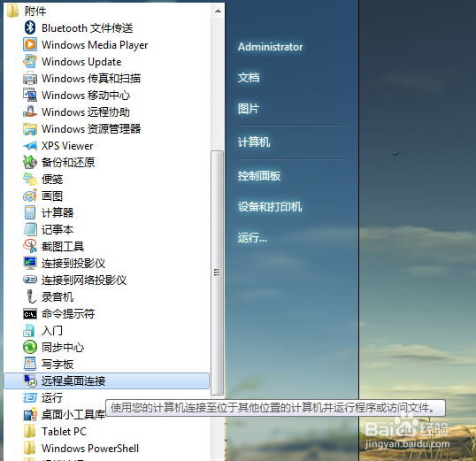Click the 远程桌面连接 icon

30,380
